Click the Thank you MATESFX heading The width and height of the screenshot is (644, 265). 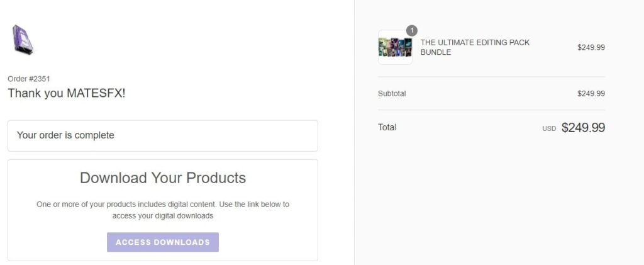click(67, 93)
